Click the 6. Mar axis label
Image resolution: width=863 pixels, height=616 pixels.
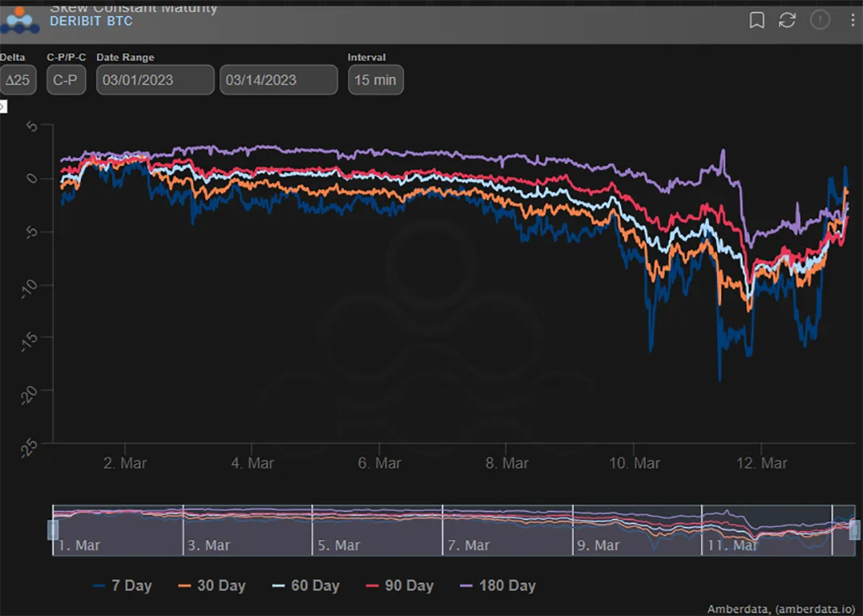click(x=379, y=463)
